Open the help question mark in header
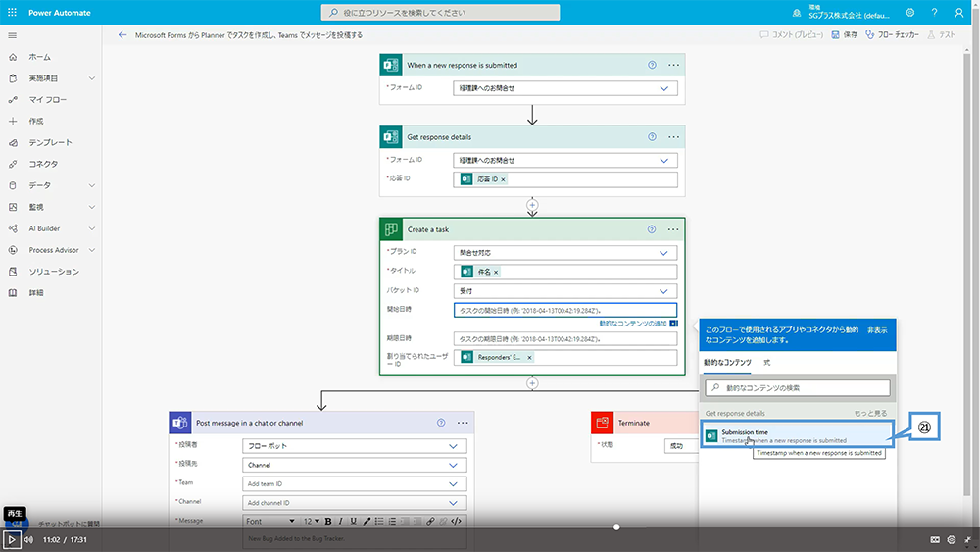This screenshot has width=980, height=552. [934, 13]
